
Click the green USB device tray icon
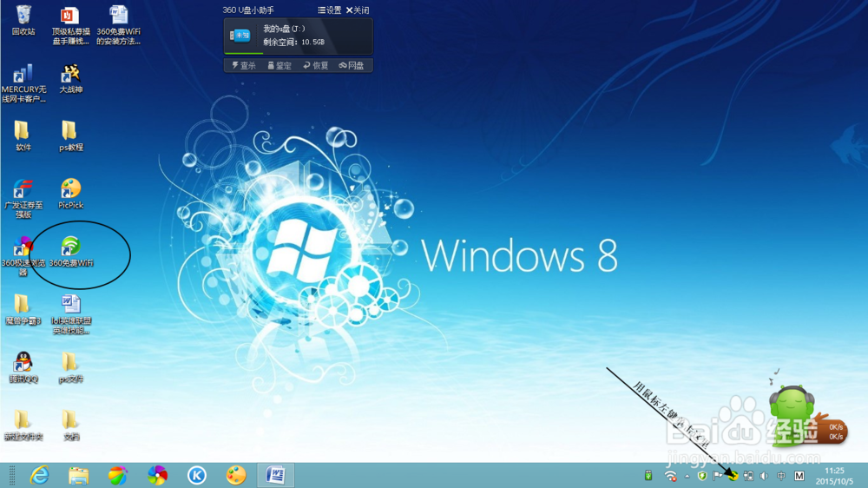coord(648,475)
